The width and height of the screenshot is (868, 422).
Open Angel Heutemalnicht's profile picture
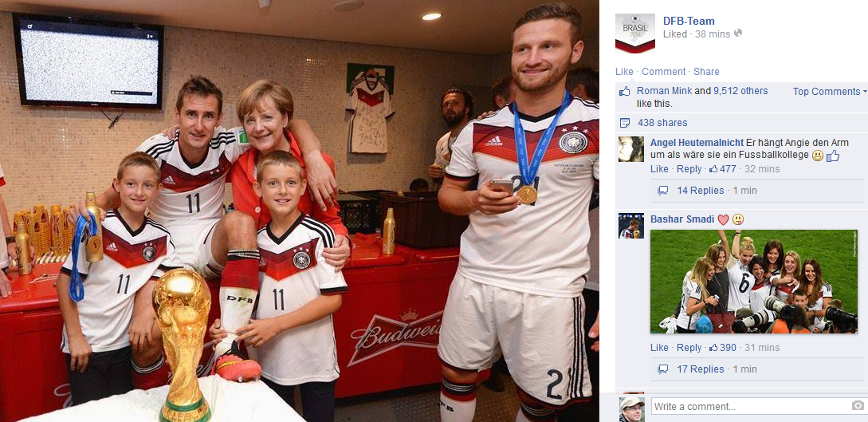(631, 149)
